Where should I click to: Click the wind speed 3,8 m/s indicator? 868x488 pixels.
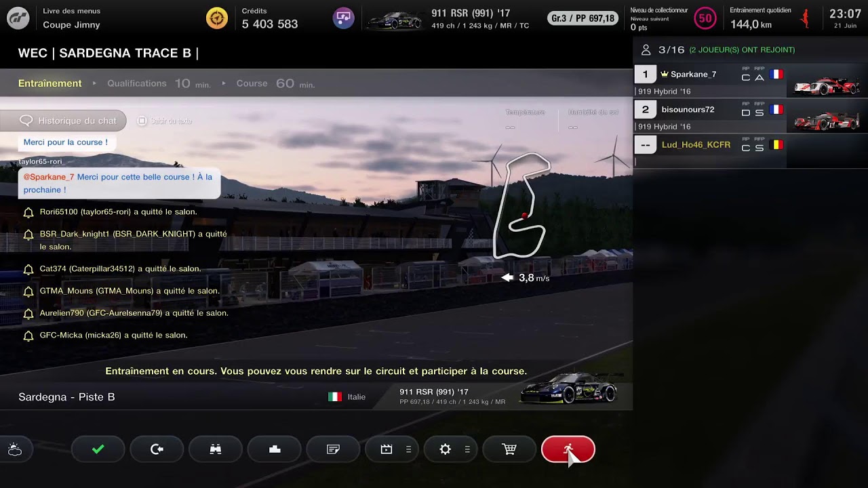point(526,278)
